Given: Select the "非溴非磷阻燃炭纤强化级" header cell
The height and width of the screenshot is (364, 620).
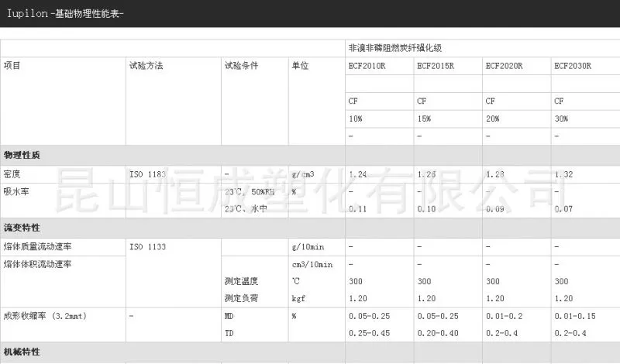Looking at the screenshot, I should click(x=395, y=48).
